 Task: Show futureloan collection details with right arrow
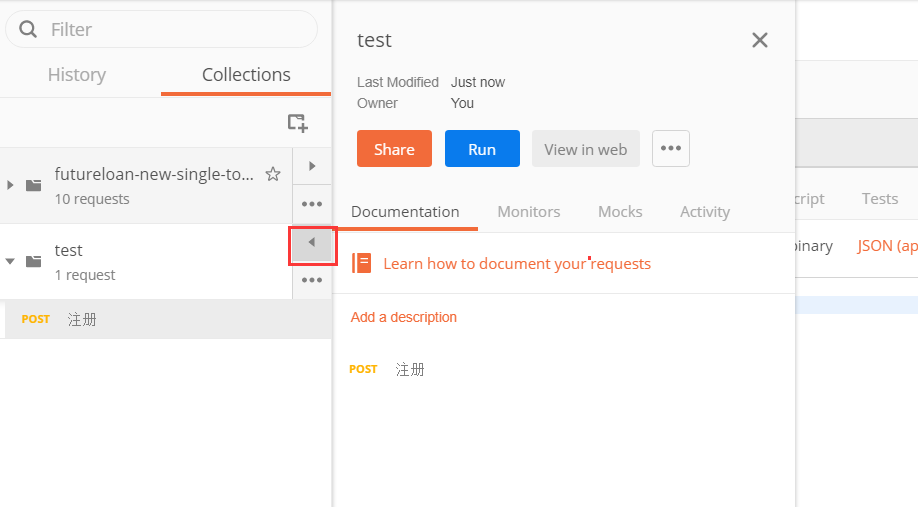tap(312, 166)
